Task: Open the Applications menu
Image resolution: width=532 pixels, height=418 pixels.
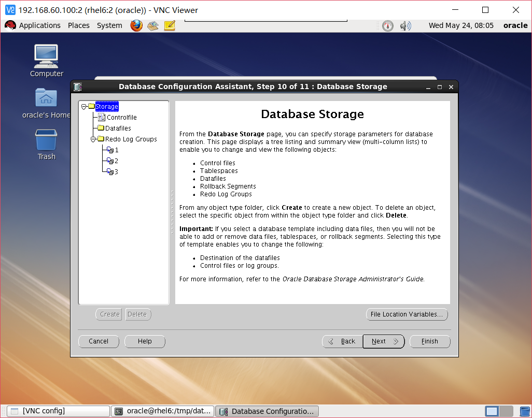Action: tap(39, 25)
